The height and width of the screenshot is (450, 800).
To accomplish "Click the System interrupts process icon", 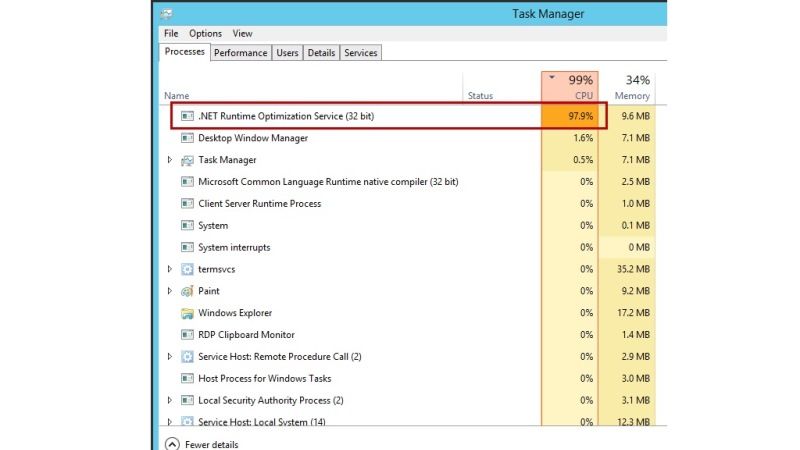I will 187,247.
